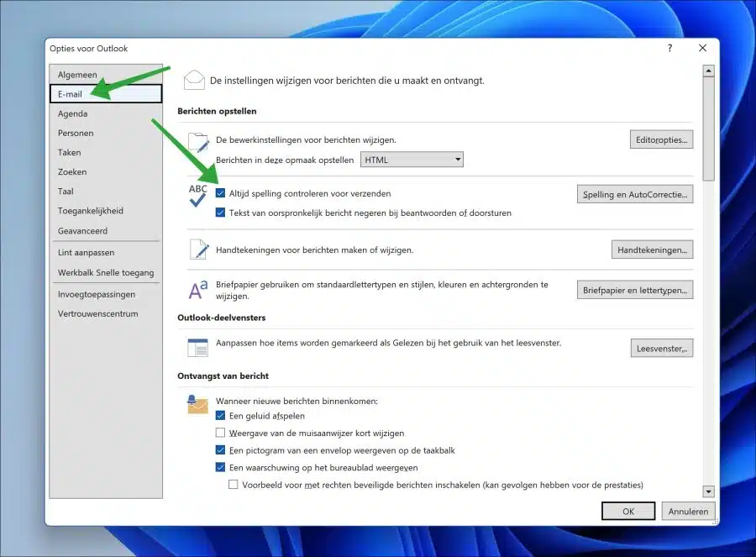Click the Editoropties button

pyautogui.click(x=662, y=139)
